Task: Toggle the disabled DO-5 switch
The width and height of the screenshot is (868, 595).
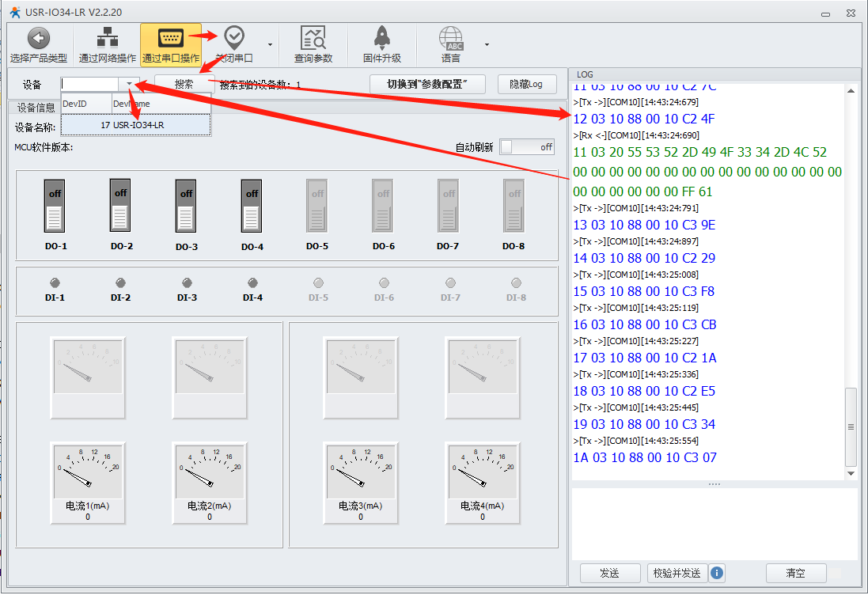Action: click(317, 206)
